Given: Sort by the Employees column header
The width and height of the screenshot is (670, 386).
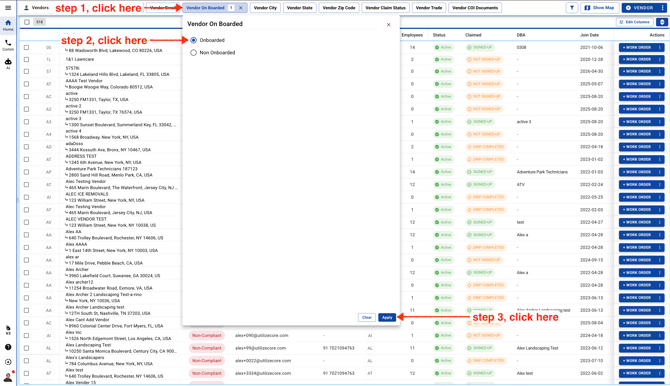Looking at the screenshot, I should click(412, 35).
